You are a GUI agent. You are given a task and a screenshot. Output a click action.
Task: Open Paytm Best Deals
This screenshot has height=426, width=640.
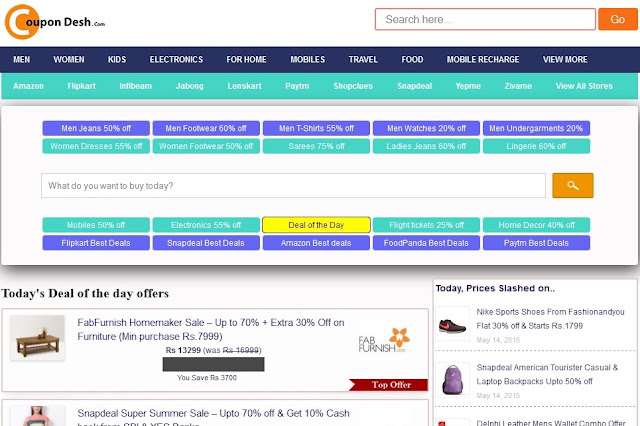(536, 243)
